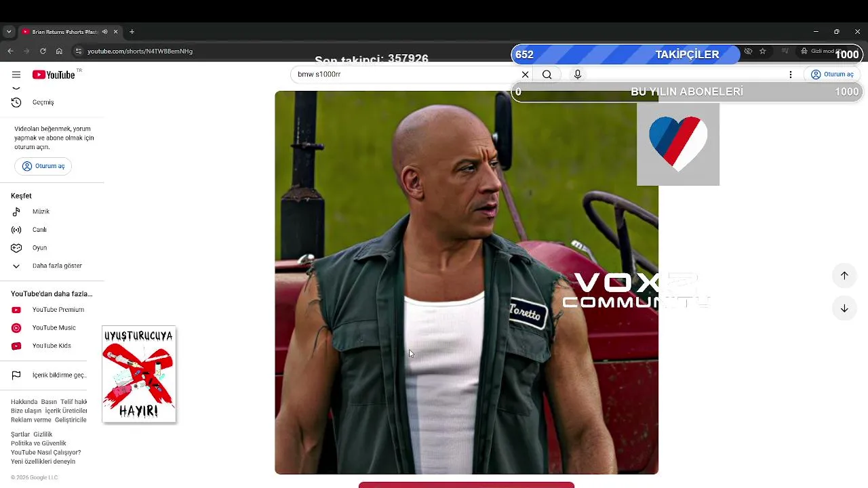Close the Brian Returns tab

click(x=115, y=32)
